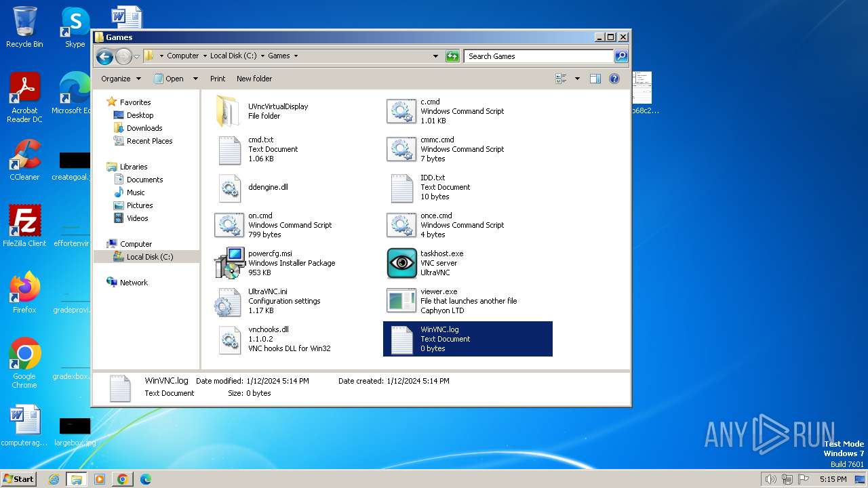Screen dimensions: 868x488
Task: Change your view icon in toolbar
Action: coord(561,79)
